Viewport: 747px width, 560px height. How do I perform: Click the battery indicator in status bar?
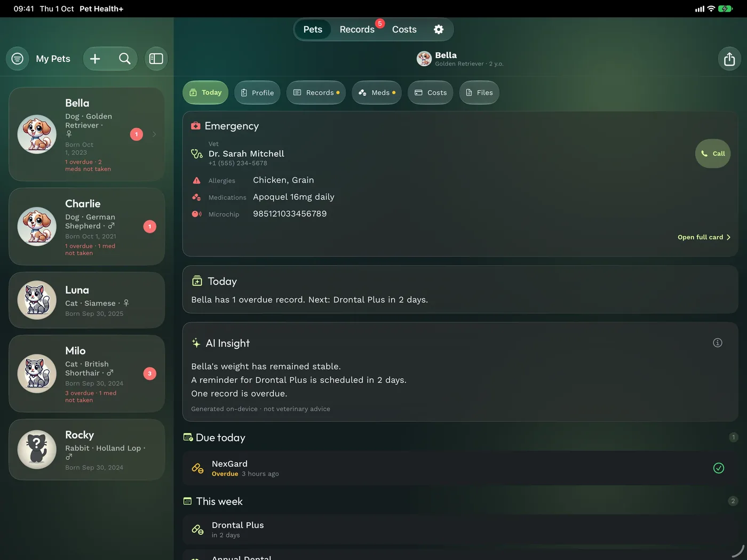coord(725,9)
